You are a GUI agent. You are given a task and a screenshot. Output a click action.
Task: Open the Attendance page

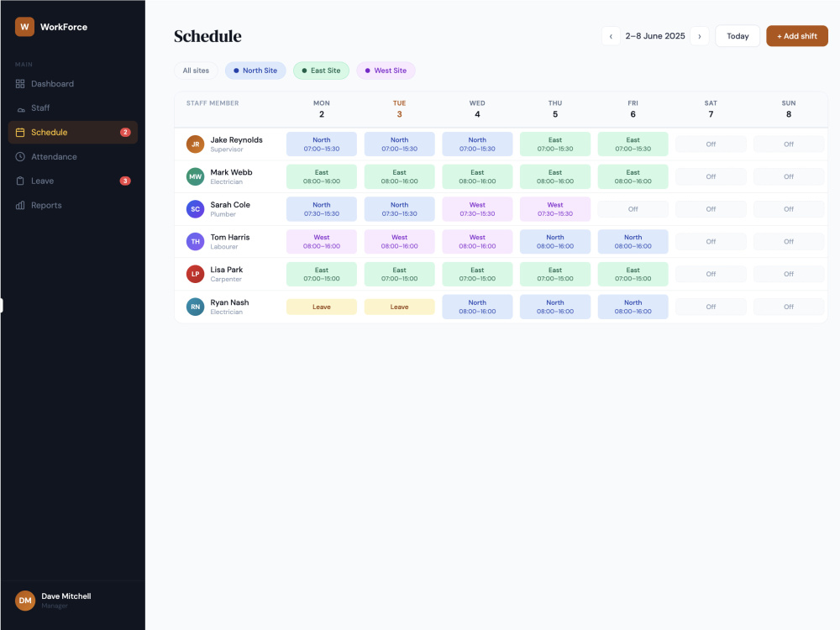pos(73,157)
